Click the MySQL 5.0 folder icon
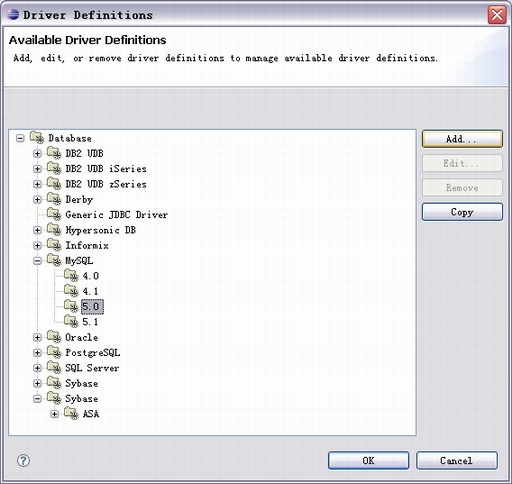 click(71, 306)
